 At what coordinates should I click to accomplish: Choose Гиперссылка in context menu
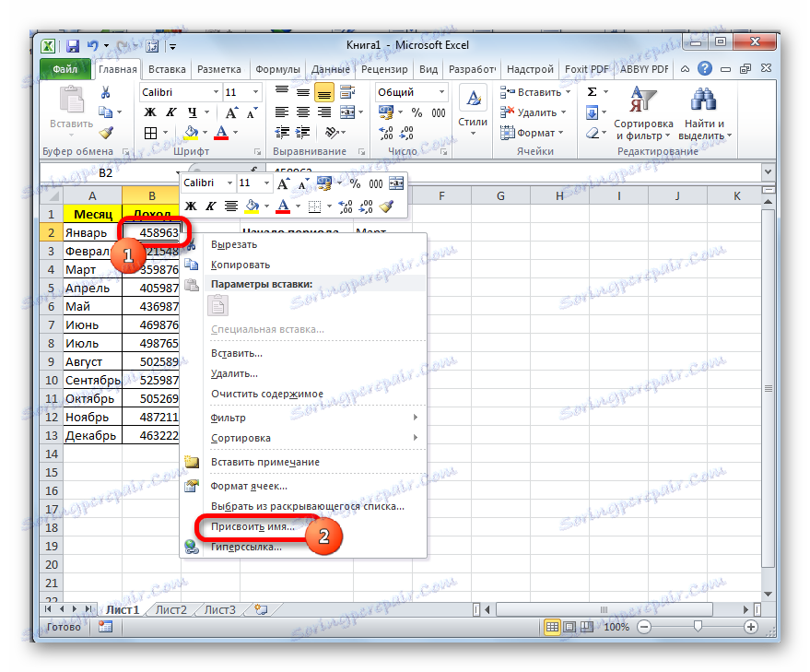(x=246, y=547)
